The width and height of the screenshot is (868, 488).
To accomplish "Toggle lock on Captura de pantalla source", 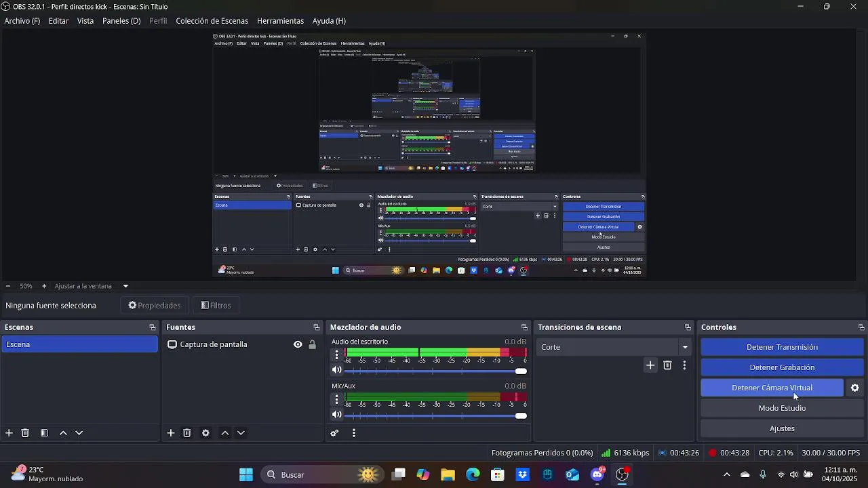I will point(312,344).
